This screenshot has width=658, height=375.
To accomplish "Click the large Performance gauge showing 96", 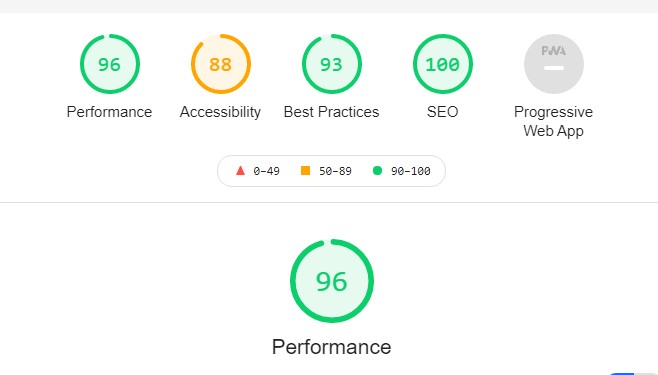I will (332, 281).
